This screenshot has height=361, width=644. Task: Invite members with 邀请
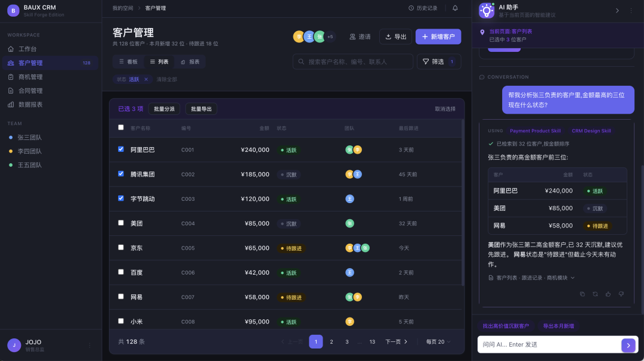click(360, 36)
